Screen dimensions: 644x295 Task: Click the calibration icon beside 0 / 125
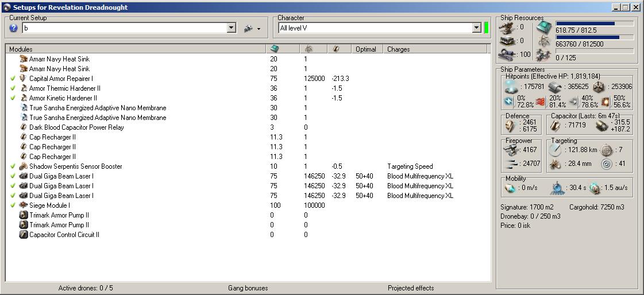coord(545,54)
